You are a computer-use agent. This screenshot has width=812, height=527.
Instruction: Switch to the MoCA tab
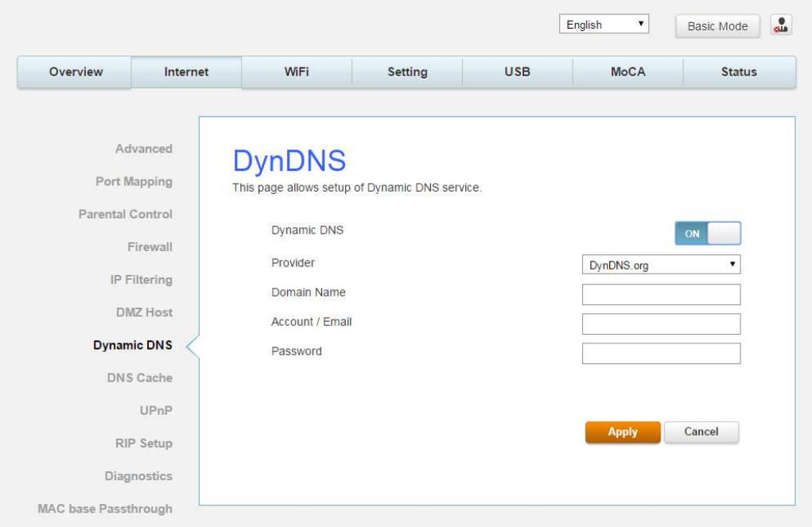tap(628, 72)
